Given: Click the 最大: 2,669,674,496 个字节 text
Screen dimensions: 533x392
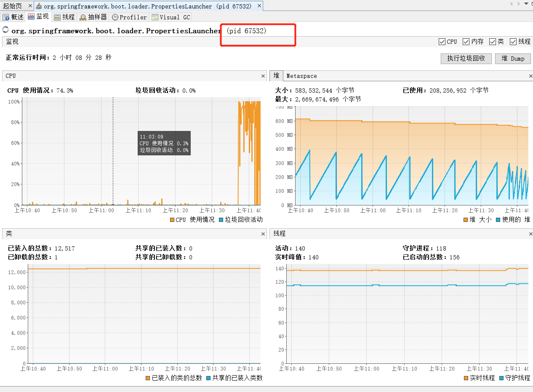Looking at the screenshot, I should [x=318, y=99].
